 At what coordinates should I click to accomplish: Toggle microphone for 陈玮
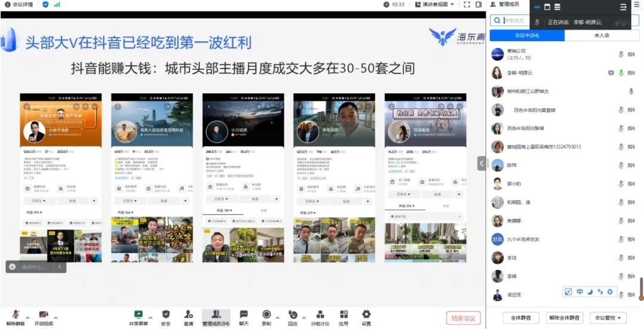coord(621,165)
